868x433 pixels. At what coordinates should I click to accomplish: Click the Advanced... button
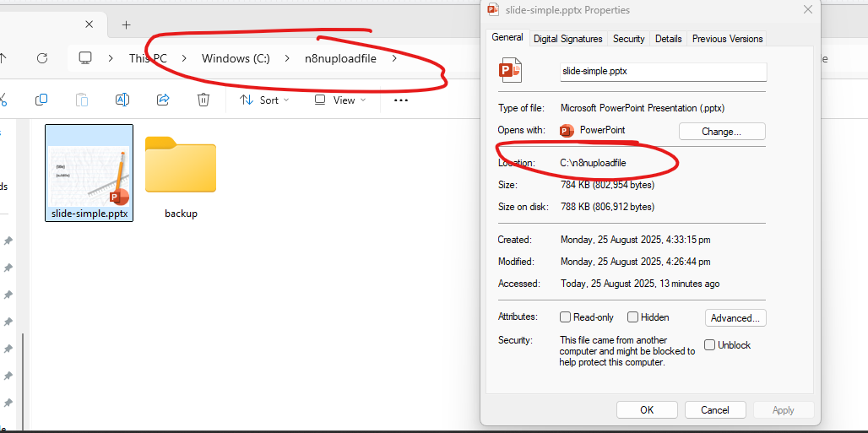click(735, 318)
